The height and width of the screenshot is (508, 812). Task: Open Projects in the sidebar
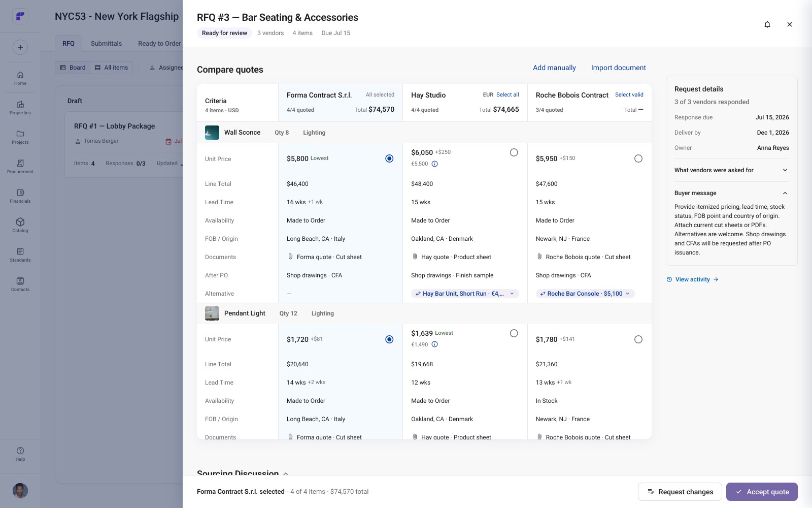click(x=20, y=137)
